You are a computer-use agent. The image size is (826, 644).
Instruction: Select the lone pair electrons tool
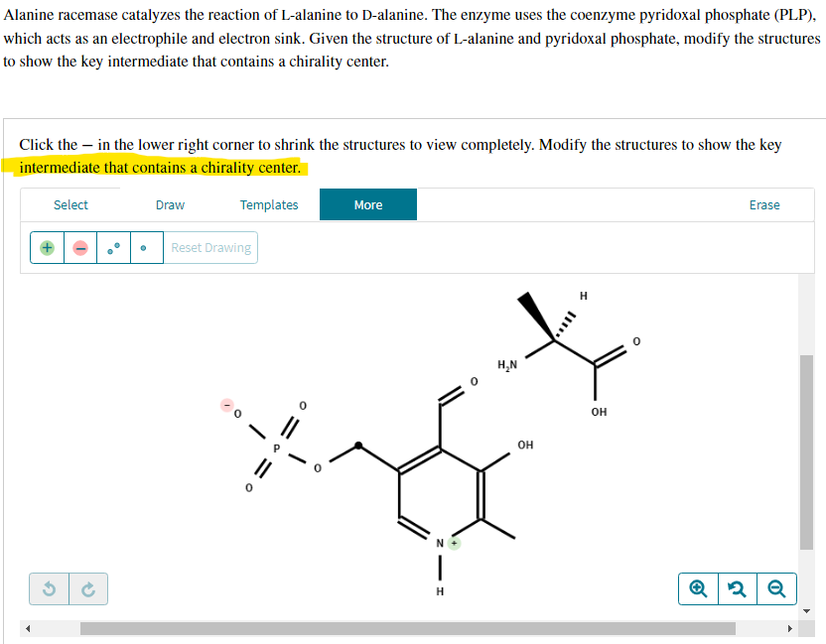[x=111, y=247]
